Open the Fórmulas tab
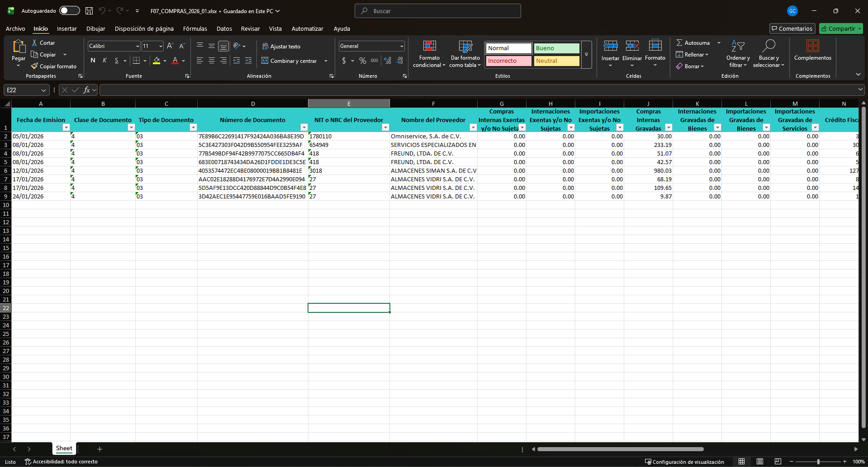The image size is (868, 467). 195,28
